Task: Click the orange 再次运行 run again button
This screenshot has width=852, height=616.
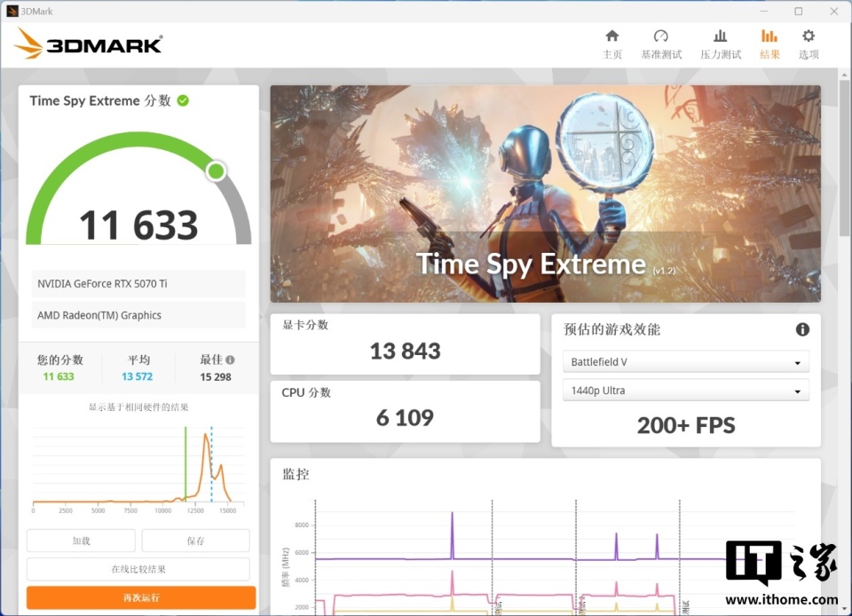Action: [x=141, y=597]
